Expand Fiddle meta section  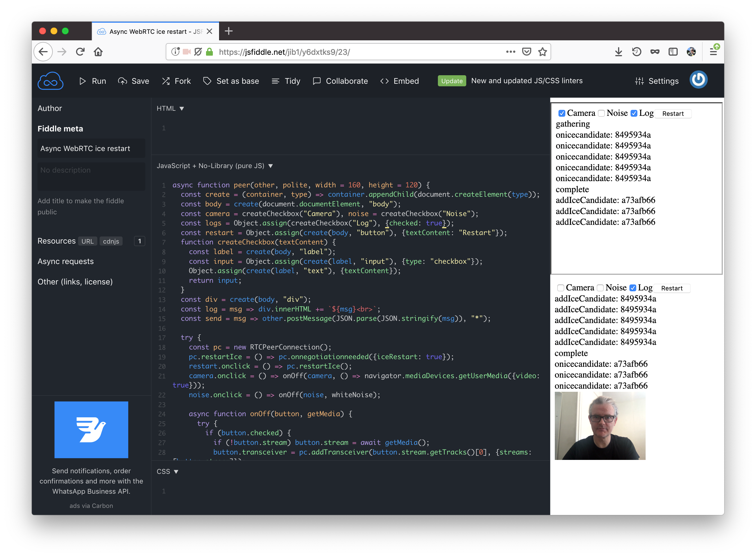click(x=60, y=128)
